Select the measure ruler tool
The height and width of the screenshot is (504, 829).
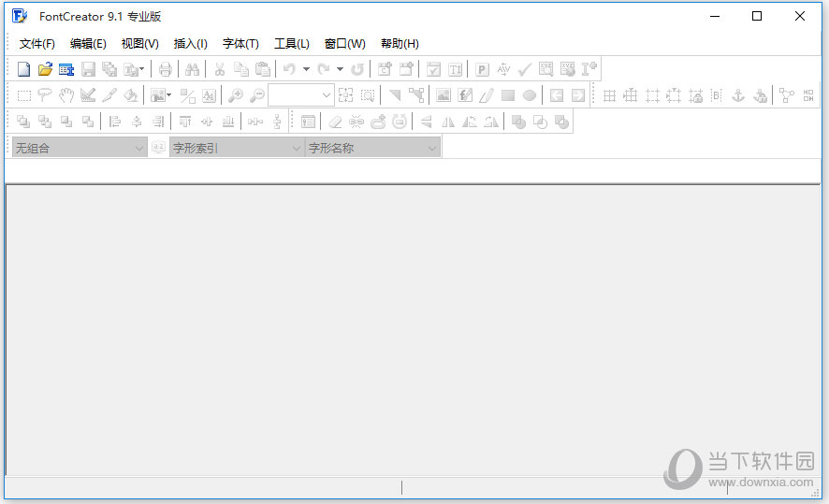coord(88,95)
